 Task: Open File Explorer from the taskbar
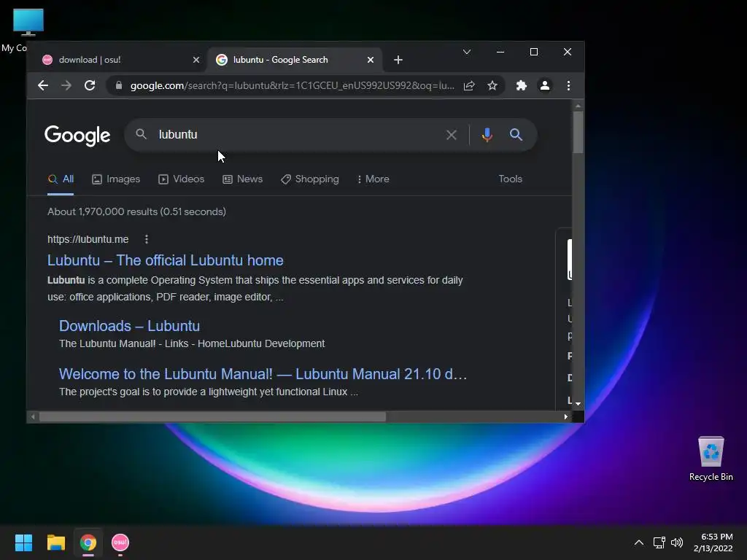pyautogui.click(x=55, y=542)
